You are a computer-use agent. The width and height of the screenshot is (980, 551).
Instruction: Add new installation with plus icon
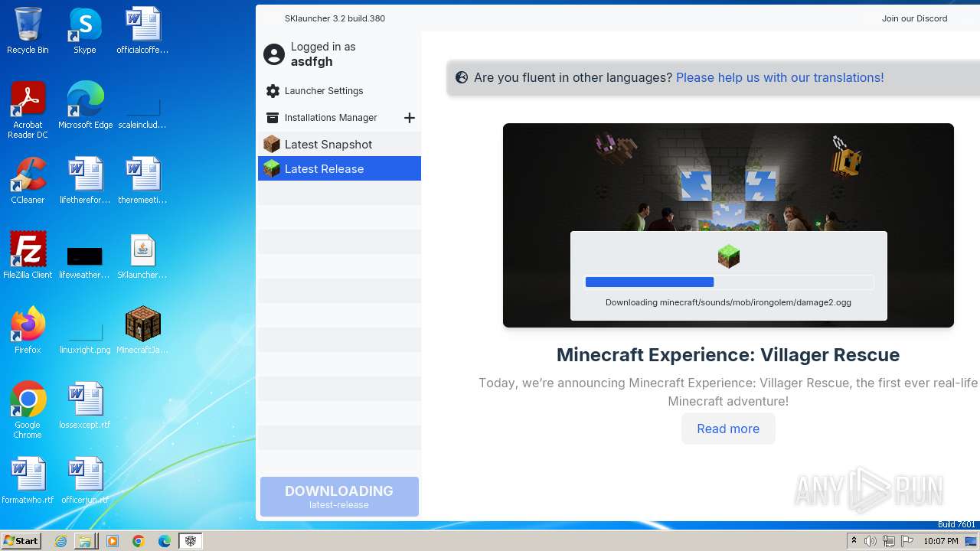point(410,118)
